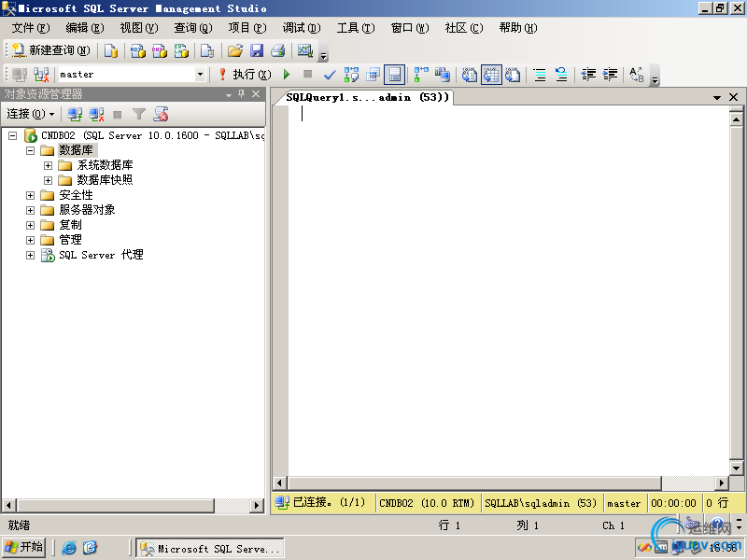Click the Filter funnel icon
Screen dimensions: 747x560
[x=138, y=114]
